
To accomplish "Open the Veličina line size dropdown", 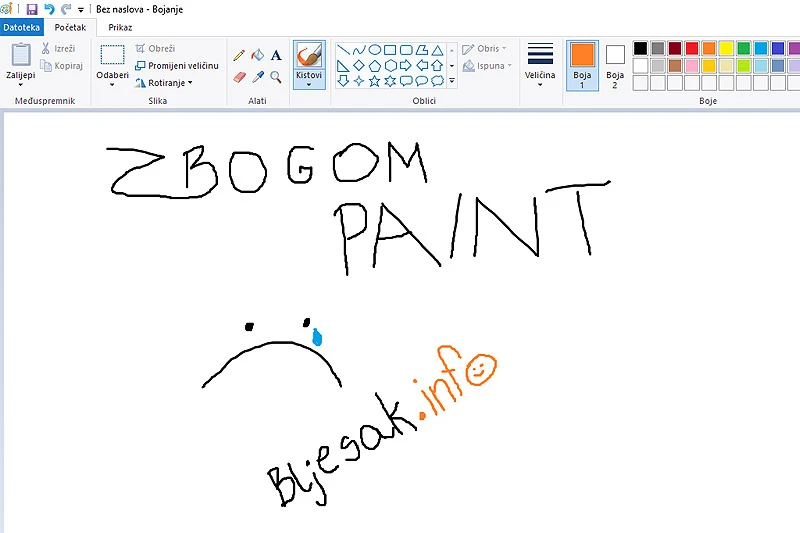I will 540,64.
